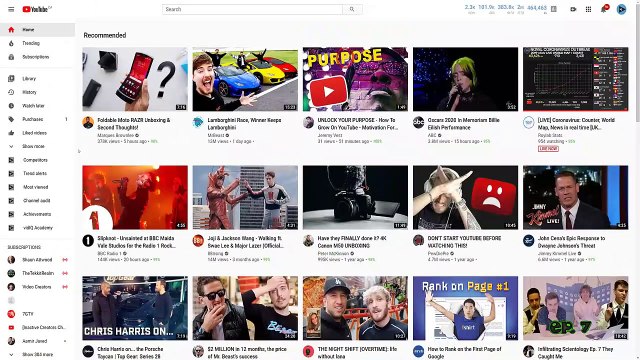640x360 pixels.
Task: Open vidIQ Achievements icon
Action: [11, 214]
